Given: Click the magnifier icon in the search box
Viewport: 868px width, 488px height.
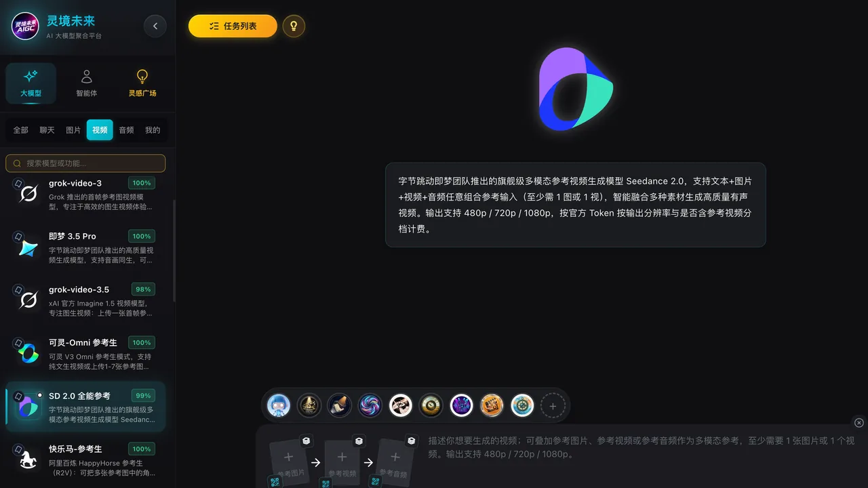Looking at the screenshot, I should coord(17,163).
